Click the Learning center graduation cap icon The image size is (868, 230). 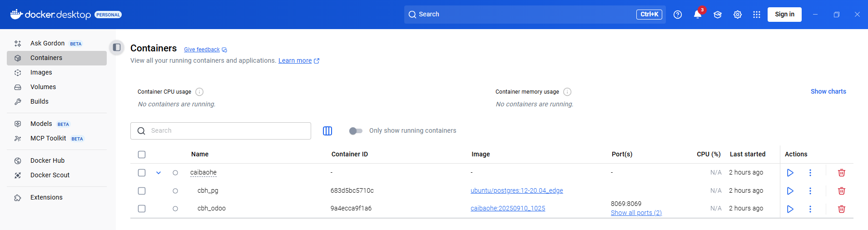[x=717, y=15]
